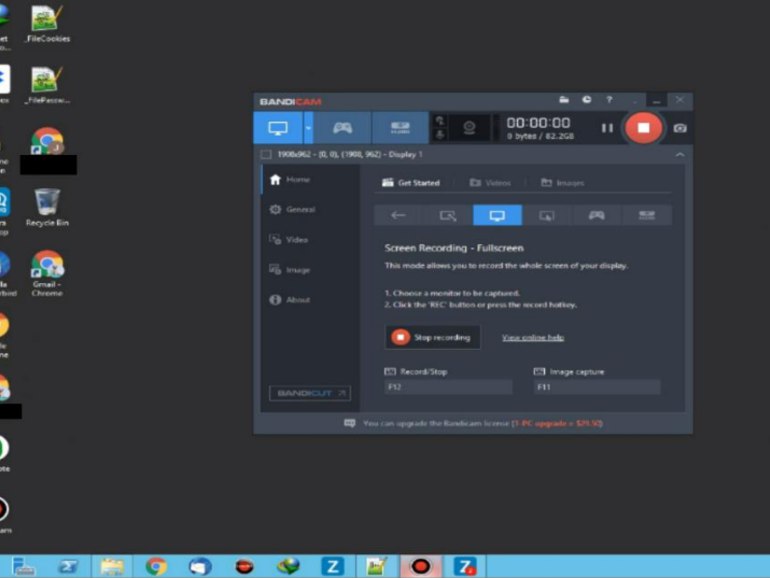Screen dimensions: 770x578
Task: Open the _FileCookies desktop icon
Action: pyautogui.click(x=47, y=24)
